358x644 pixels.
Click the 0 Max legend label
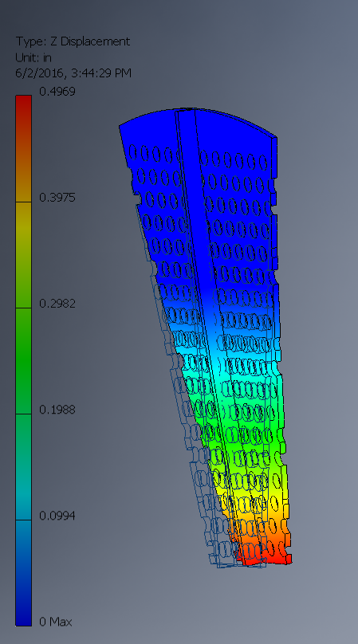click(56, 622)
